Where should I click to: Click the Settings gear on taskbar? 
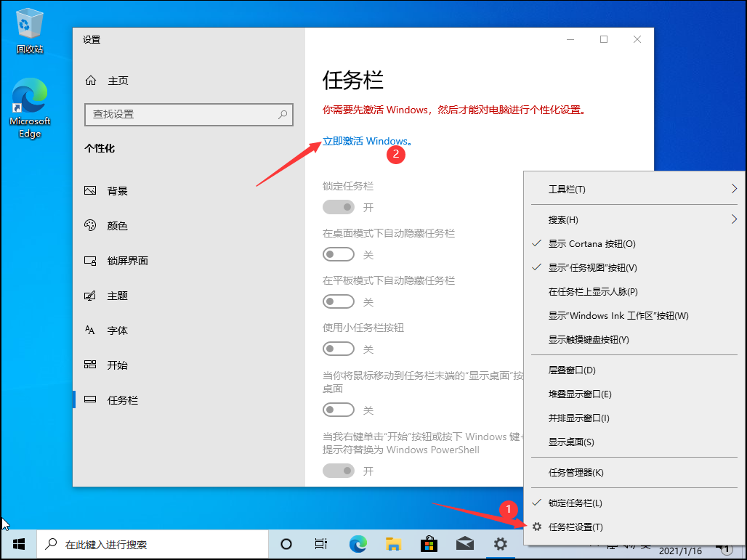click(500, 544)
